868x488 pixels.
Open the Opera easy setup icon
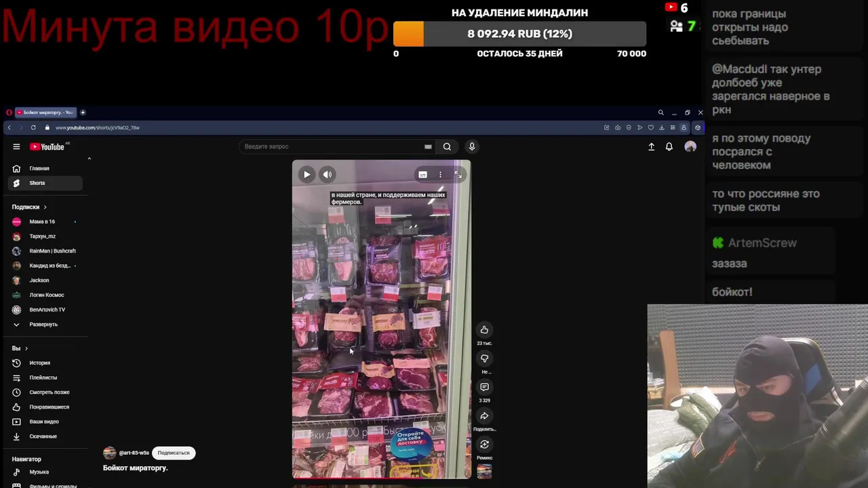point(673,127)
